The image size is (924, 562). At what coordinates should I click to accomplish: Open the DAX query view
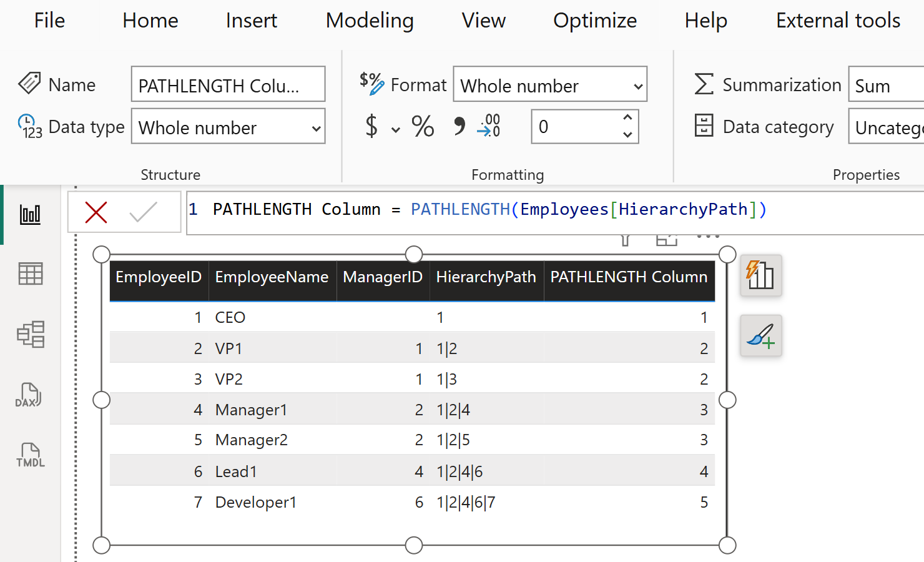click(30, 395)
